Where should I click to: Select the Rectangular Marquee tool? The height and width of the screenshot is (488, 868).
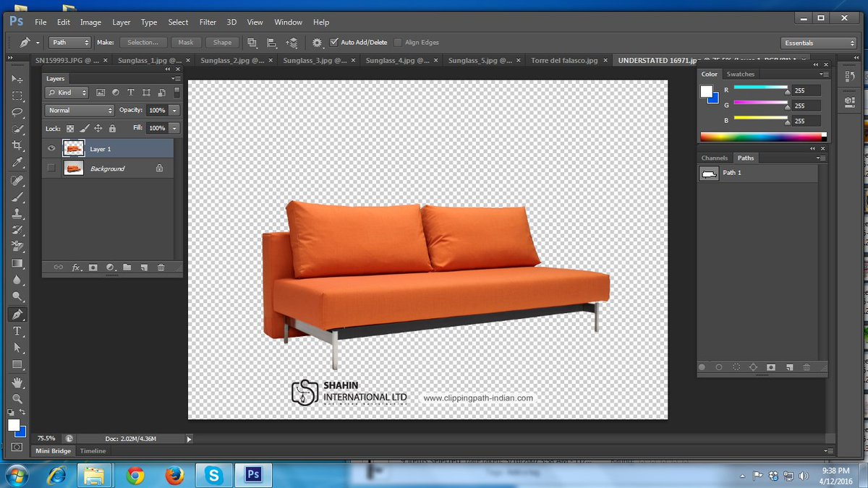coord(17,95)
